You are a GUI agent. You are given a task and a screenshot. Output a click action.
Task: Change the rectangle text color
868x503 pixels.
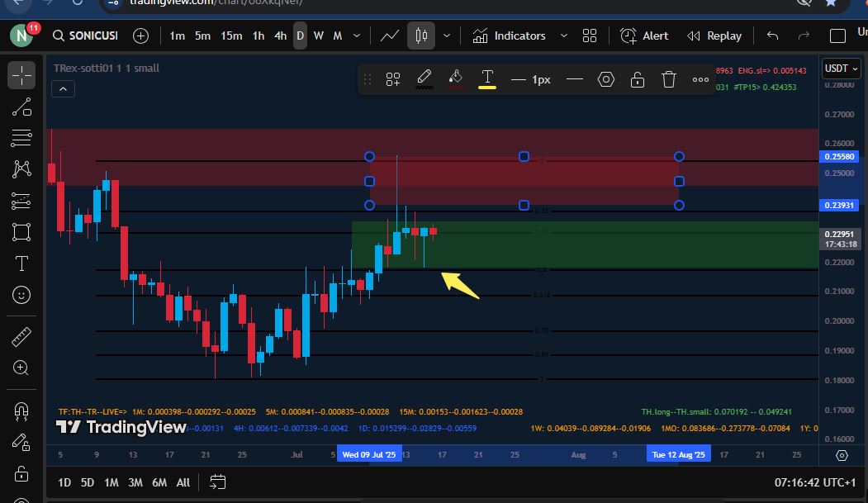(487, 79)
